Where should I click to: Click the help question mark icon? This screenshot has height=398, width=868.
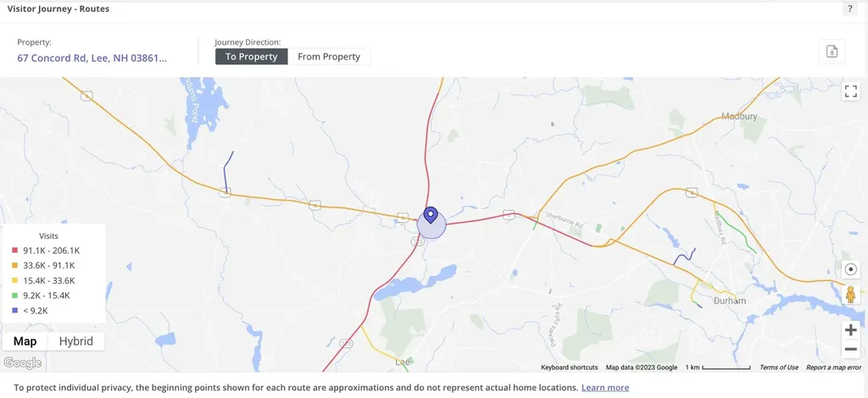[x=849, y=9]
